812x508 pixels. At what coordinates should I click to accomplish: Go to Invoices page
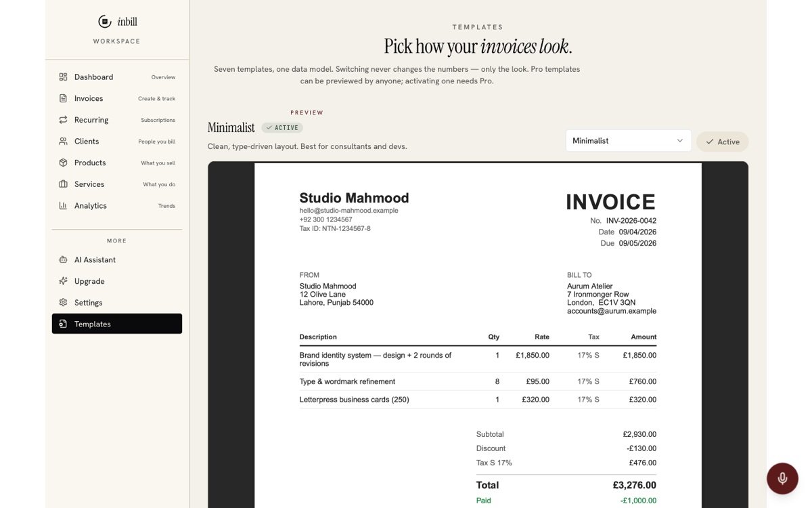117,98
